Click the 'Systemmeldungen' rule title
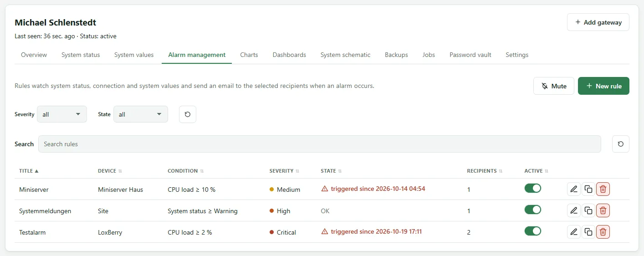 pyautogui.click(x=45, y=211)
